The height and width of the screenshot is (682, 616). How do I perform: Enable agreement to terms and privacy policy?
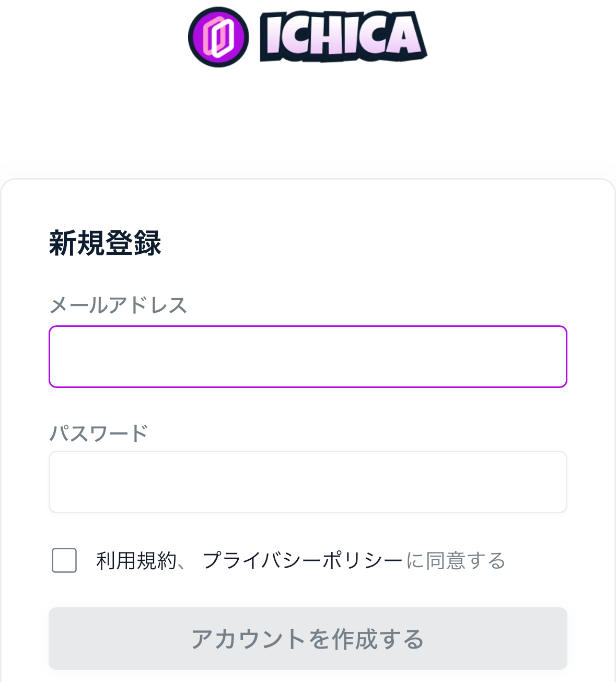click(64, 560)
